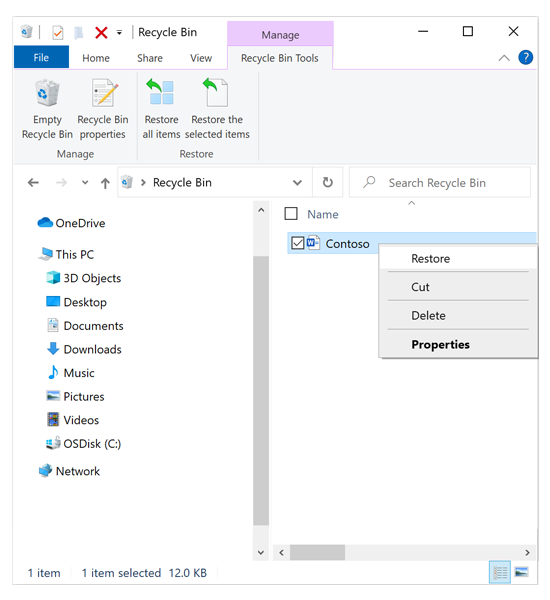This screenshot has height=600, width=550.
Task: Click Restore all items icon
Action: (162, 92)
